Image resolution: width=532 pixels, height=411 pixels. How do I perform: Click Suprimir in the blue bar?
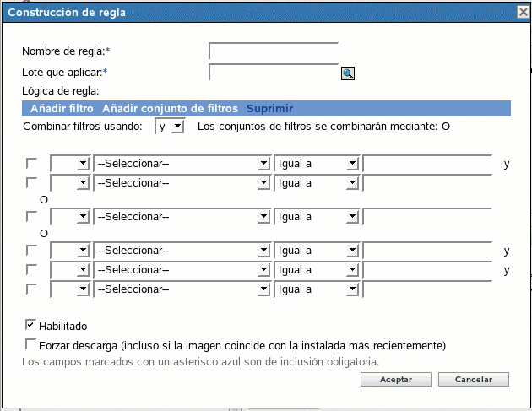coord(269,109)
